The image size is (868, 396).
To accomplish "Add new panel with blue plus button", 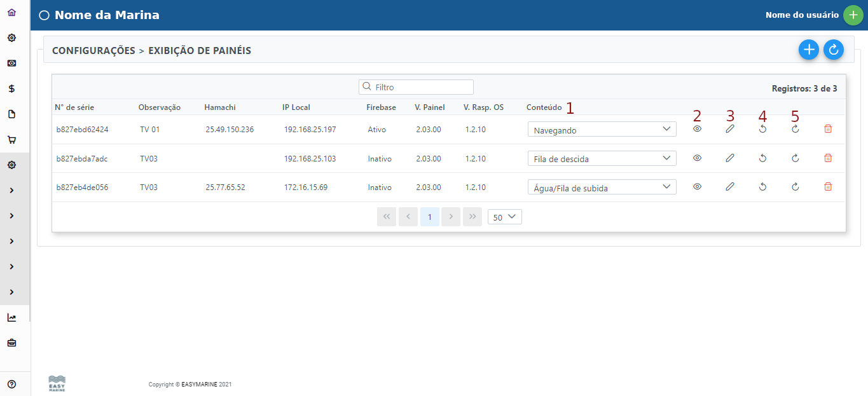I will [x=808, y=50].
